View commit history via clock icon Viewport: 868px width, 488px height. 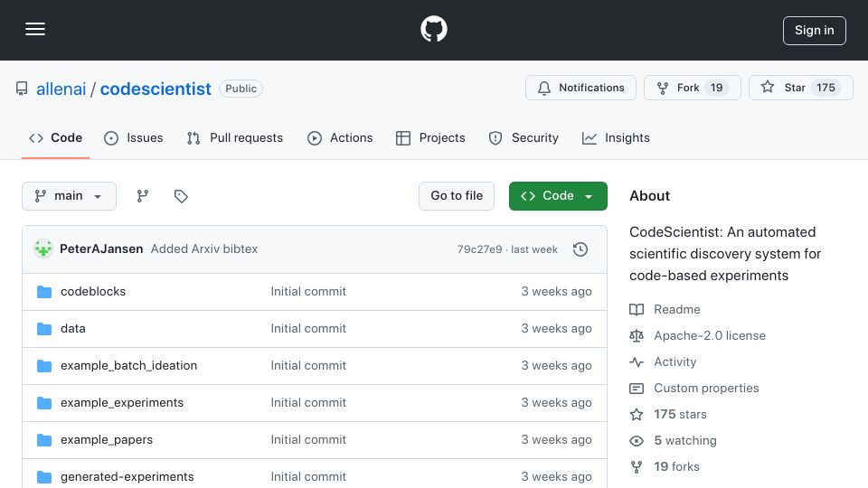click(x=580, y=249)
